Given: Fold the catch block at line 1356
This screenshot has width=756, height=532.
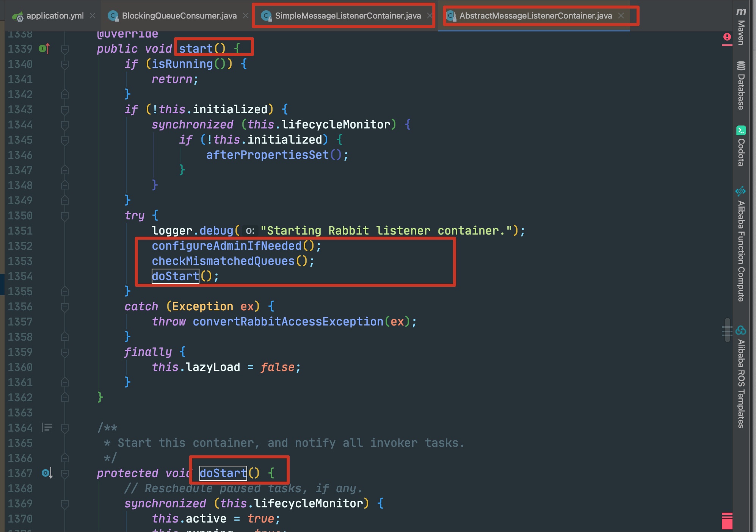Looking at the screenshot, I should (x=65, y=307).
